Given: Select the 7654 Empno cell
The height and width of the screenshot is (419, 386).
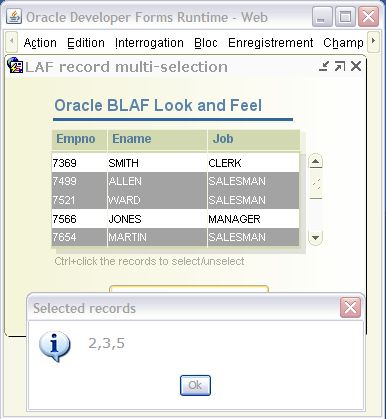Looking at the screenshot, I should point(79,237).
